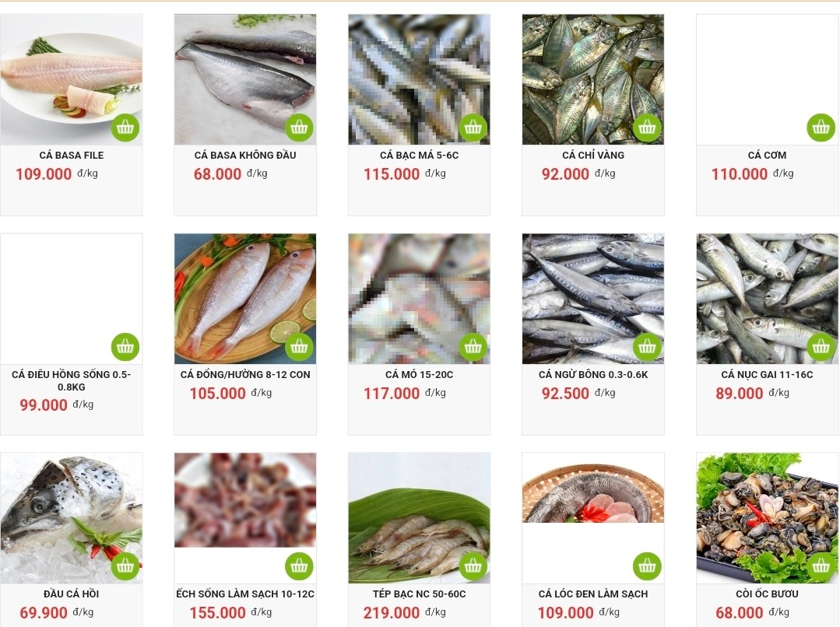This screenshot has width=840, height=627.
Task: Open the CÁ NGỪ BÔNG fish photo
Action: point(593,299)
